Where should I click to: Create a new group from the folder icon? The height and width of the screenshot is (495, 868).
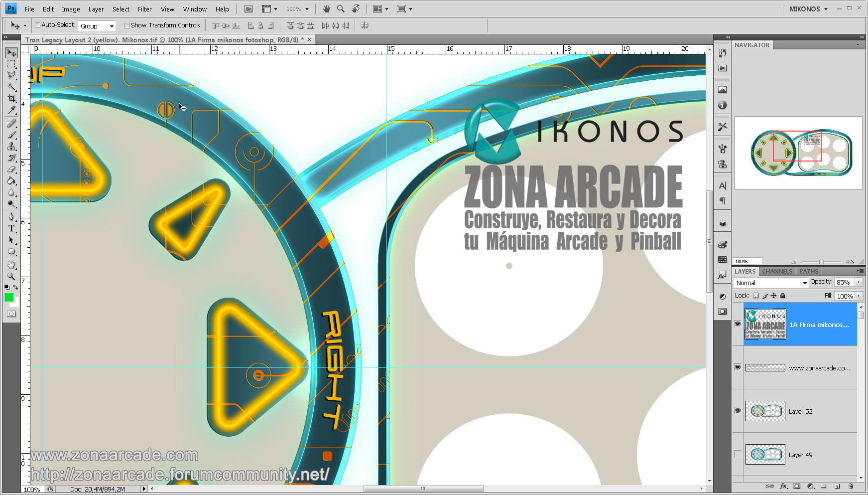click(x=824, y=486)
